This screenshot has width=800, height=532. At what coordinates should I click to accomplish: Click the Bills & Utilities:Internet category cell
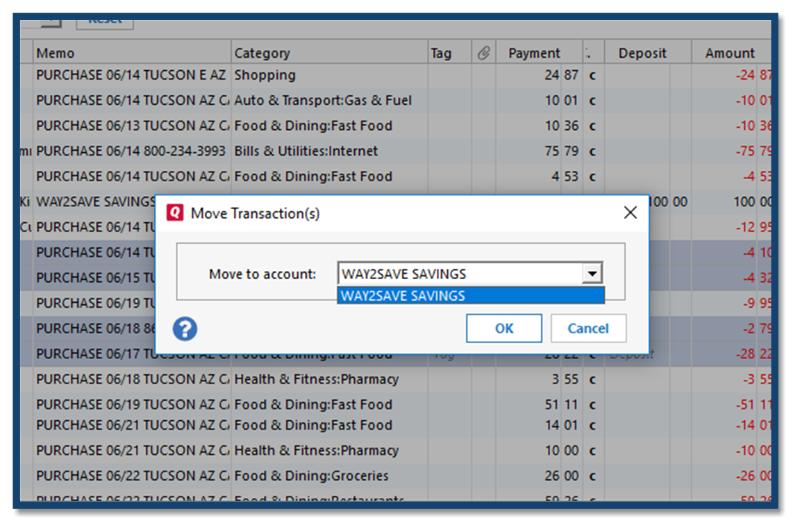[306, 151]
